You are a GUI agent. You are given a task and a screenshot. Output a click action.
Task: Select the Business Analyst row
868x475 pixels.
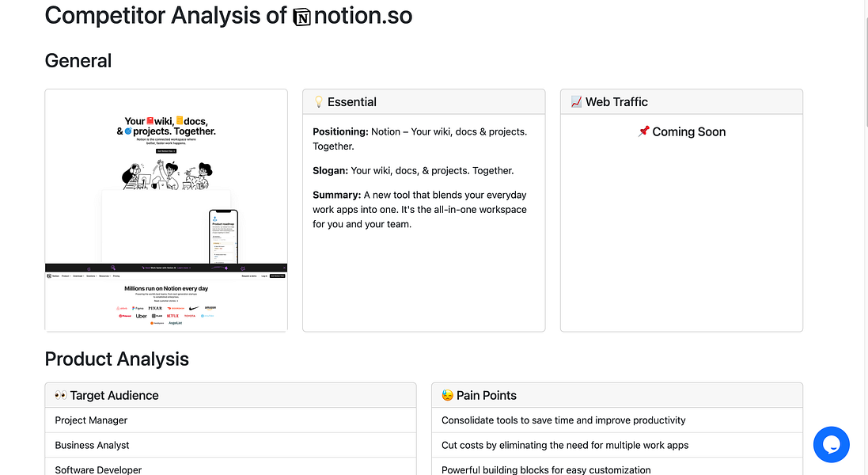click(231, 445)
